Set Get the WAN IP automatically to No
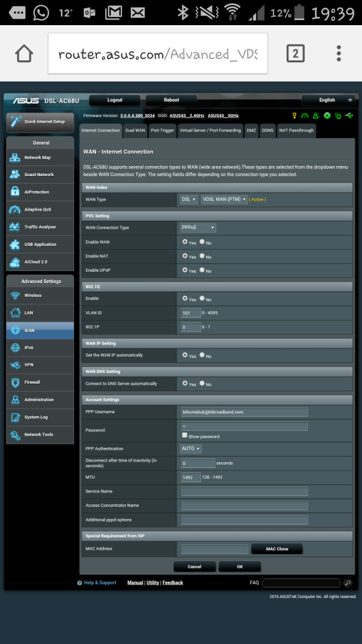 click(202, 355)
